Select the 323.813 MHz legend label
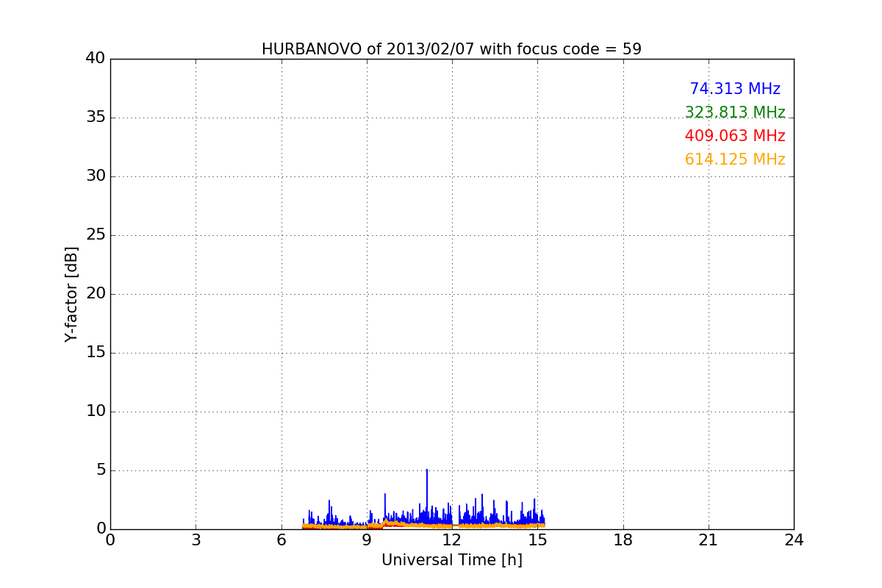The width and height of the screenshot is (882, 588). 735,112
